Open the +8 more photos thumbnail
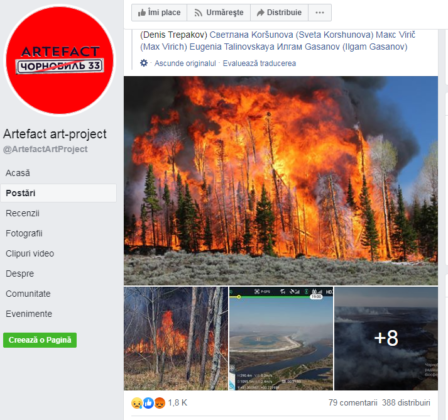448x420 pixels. point(386,338)
